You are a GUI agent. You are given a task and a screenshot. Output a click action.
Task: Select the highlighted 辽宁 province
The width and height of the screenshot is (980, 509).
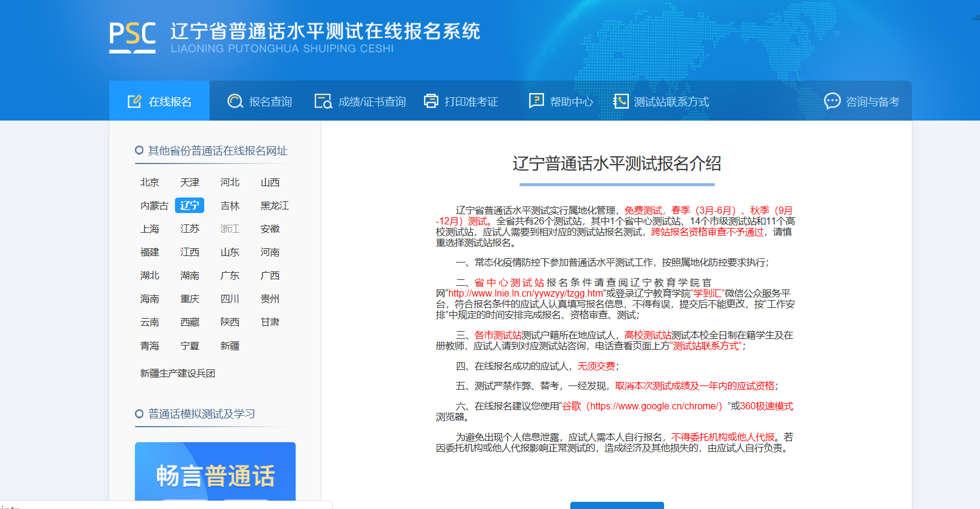click(x=189, y=206)
